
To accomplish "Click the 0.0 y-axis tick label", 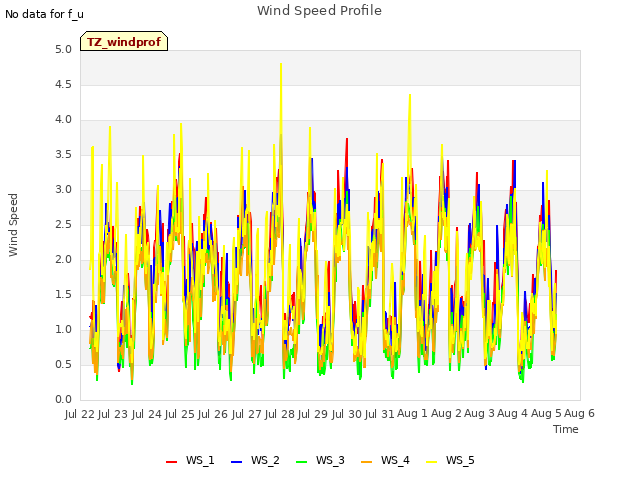I will pos(63,400).
